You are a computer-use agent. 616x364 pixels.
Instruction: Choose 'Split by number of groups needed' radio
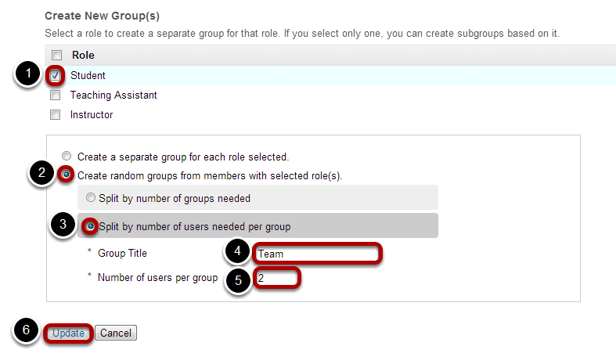91,197
